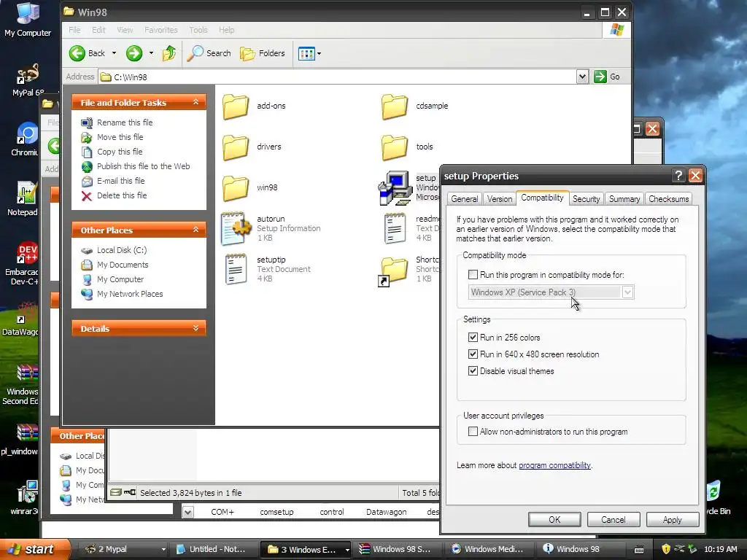Switch to the Version tab
Image resolution: width=747 pixels, height=560 pixels.
tap(499, 199)
